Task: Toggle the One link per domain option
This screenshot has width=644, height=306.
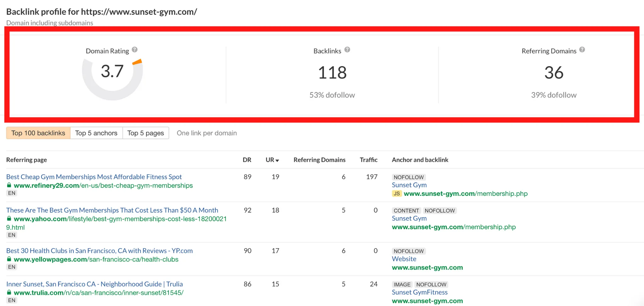Action: [x=207, y=133]
